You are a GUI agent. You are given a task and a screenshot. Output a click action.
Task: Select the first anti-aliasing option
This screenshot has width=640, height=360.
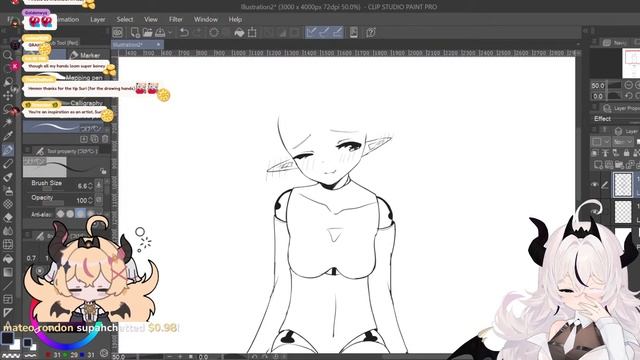60,213
